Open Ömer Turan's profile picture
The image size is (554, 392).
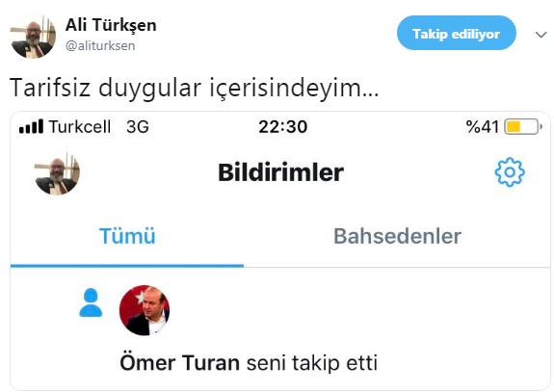click(x=145, y=310)
